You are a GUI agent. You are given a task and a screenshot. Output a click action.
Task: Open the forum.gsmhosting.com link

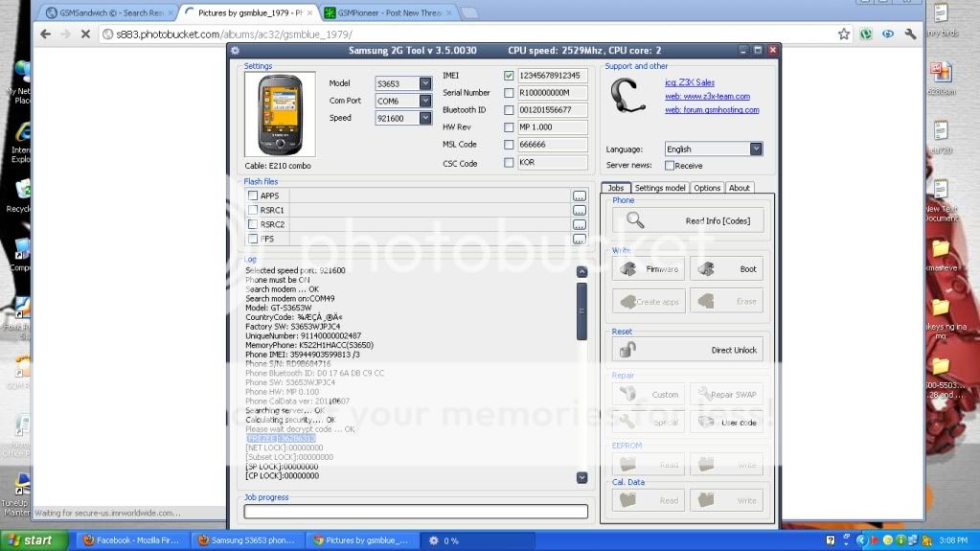712,110
